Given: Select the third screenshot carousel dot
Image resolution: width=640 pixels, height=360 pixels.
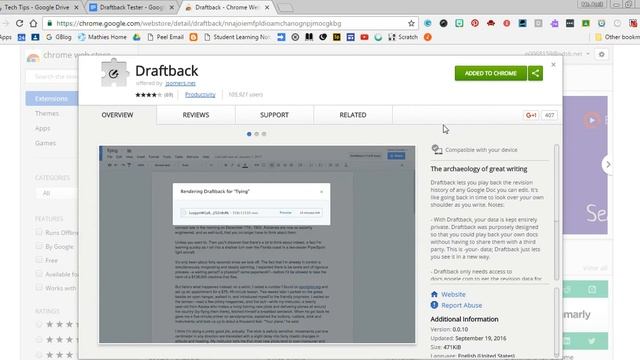Looking at the screenshot, I should tap(264, 134).
